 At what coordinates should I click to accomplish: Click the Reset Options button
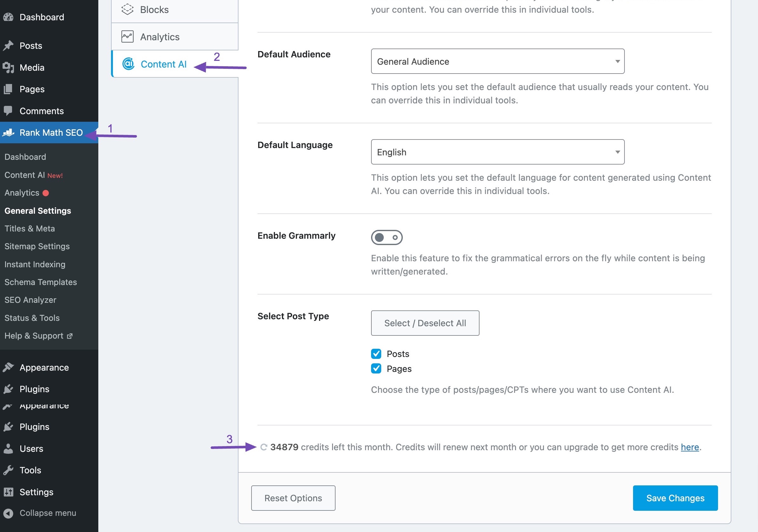293,497
